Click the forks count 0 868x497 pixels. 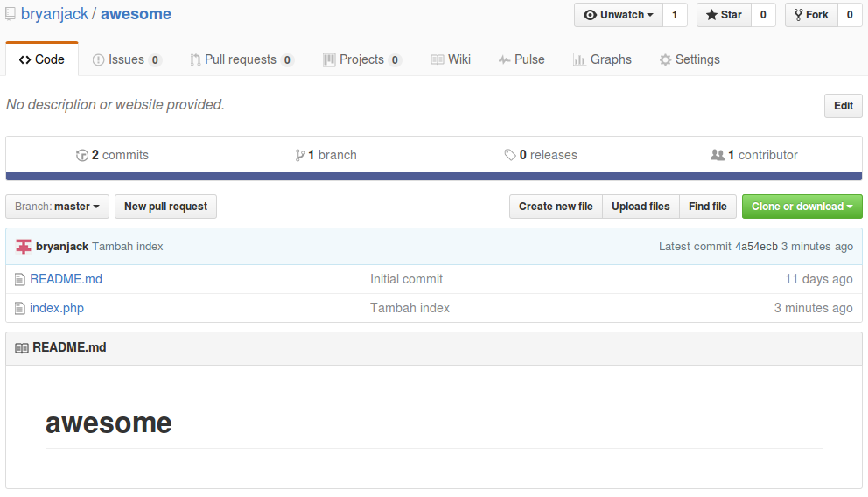pos(850,15)
